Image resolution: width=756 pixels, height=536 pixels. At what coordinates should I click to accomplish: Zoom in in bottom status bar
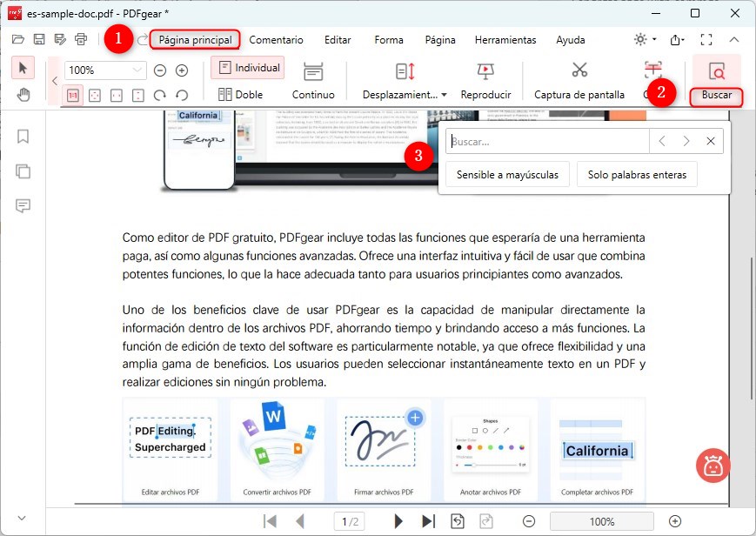click(x=675, y=521)
